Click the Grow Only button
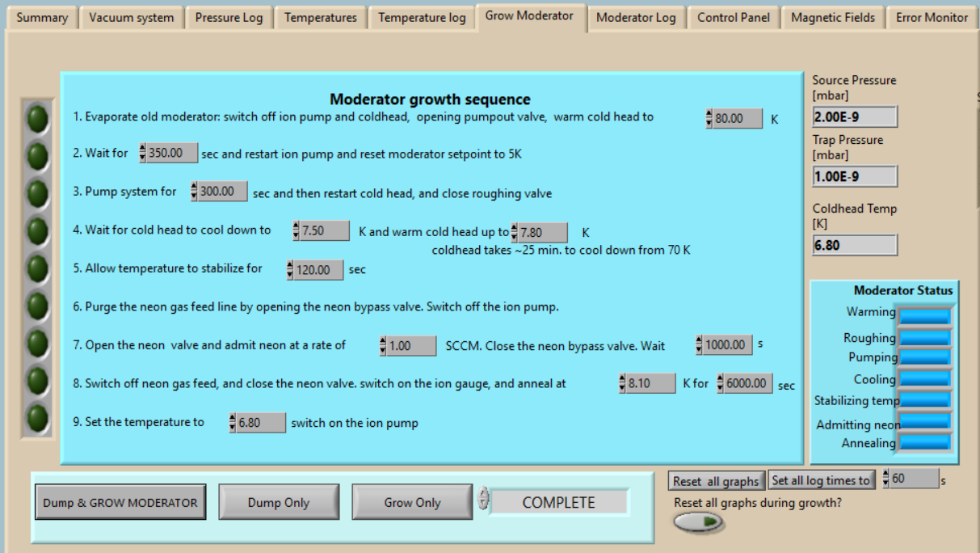Viewport: 980px width, 553px height. (x=412, y=502)
